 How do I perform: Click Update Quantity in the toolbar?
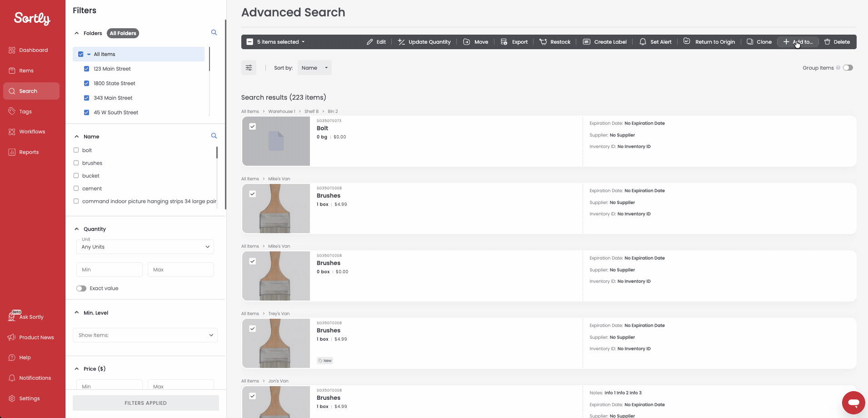424,42
